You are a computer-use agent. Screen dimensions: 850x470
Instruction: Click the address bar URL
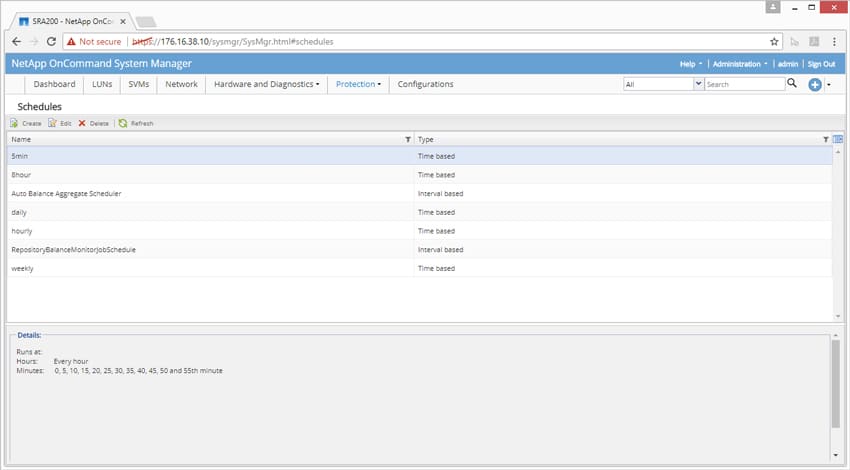(x=233, y=42)
